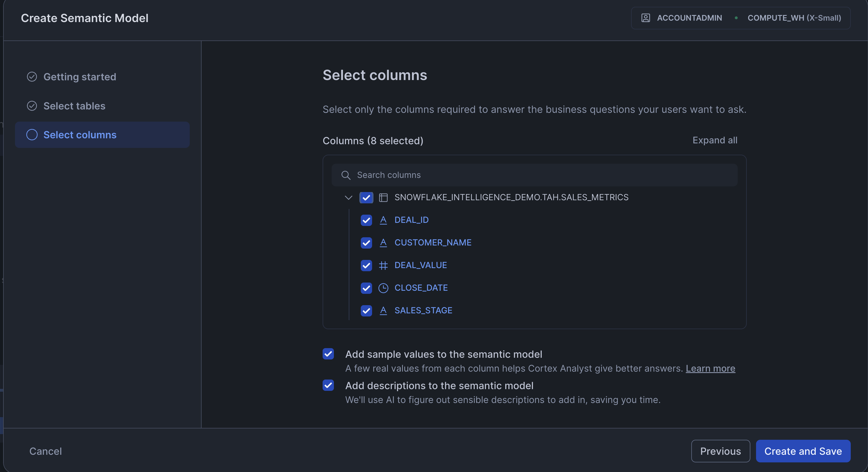Click the text type icon beside DEAL_ID
868x472 pixels.
pos(383,220)
